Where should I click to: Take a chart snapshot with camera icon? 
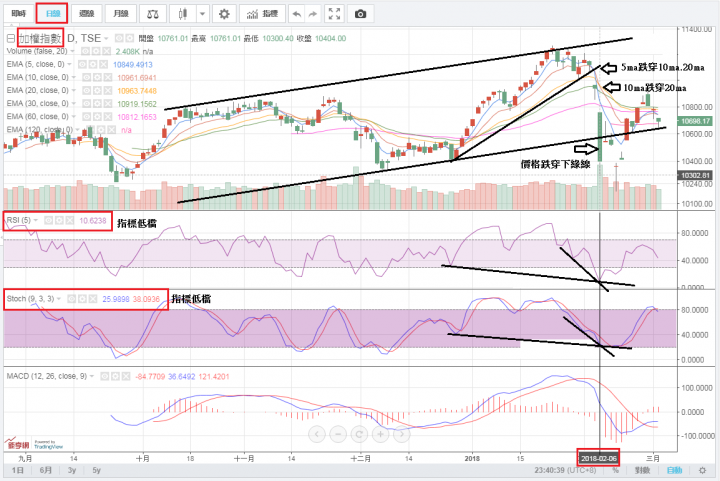coord(360,14)
